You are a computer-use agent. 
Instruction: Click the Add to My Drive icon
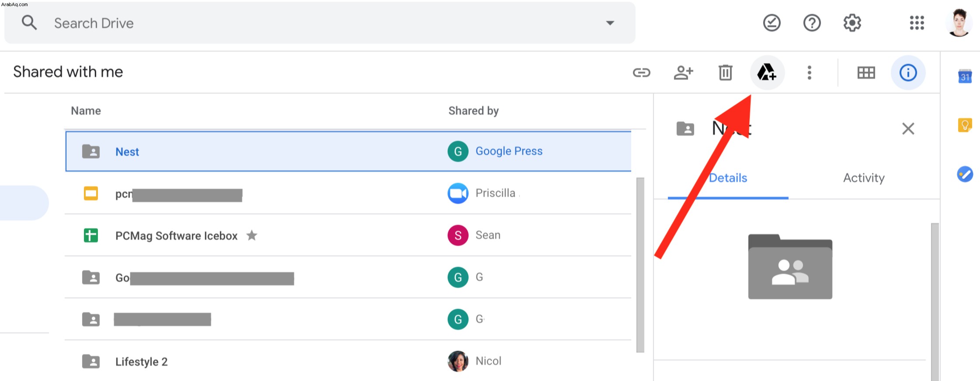click(767, 72)
